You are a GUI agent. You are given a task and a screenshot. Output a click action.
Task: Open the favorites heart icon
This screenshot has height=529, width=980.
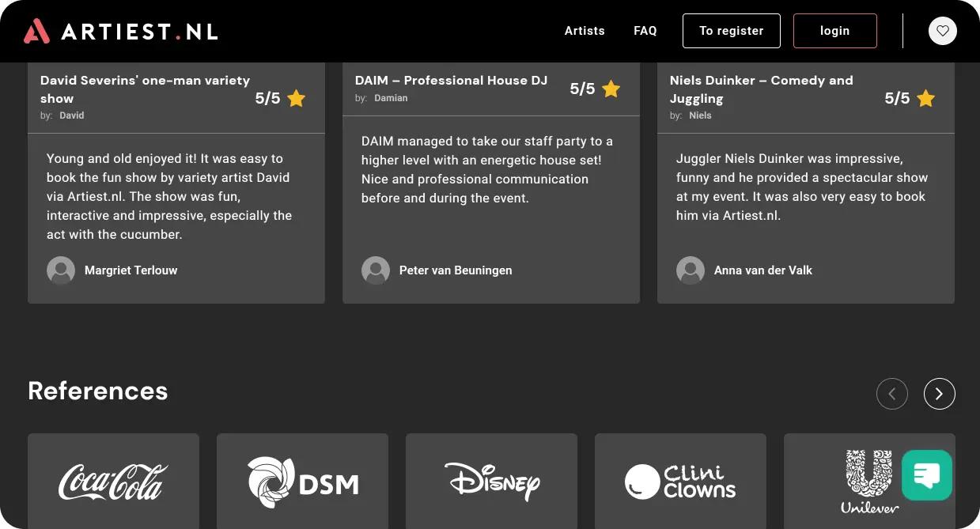(942, 31)
